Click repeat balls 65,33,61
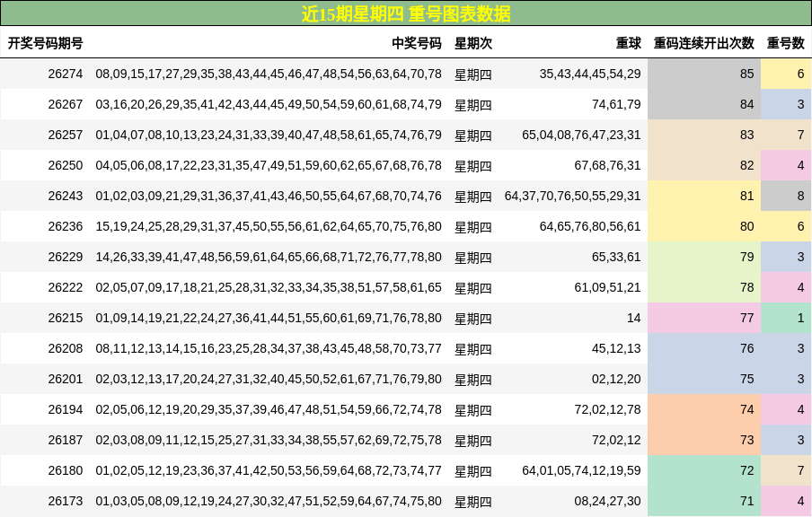Viewport: 812px width, 517px height. pyautogui.click(x=616, y=258)
